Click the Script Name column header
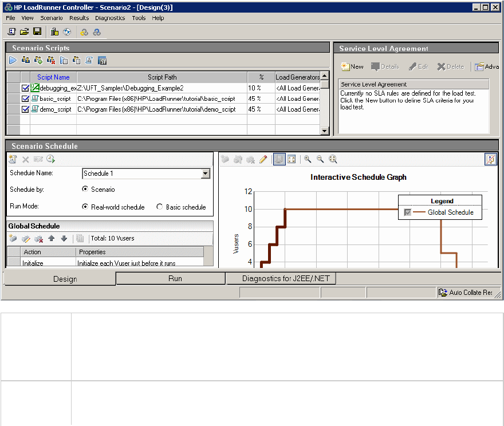The image size is (504, 426). click(x=53, y=77)
